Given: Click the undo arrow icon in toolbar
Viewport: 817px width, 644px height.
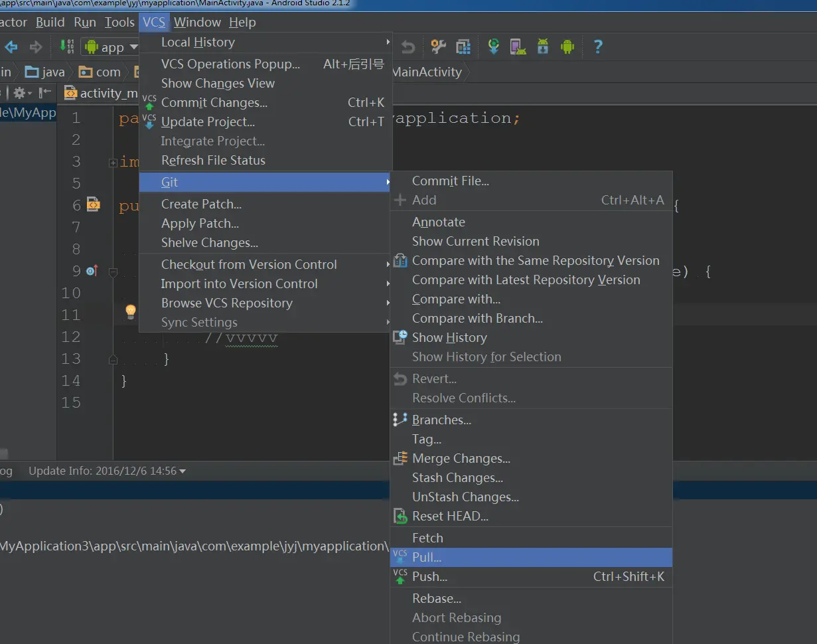Looking at the screenshot, I should pos(408,47).
